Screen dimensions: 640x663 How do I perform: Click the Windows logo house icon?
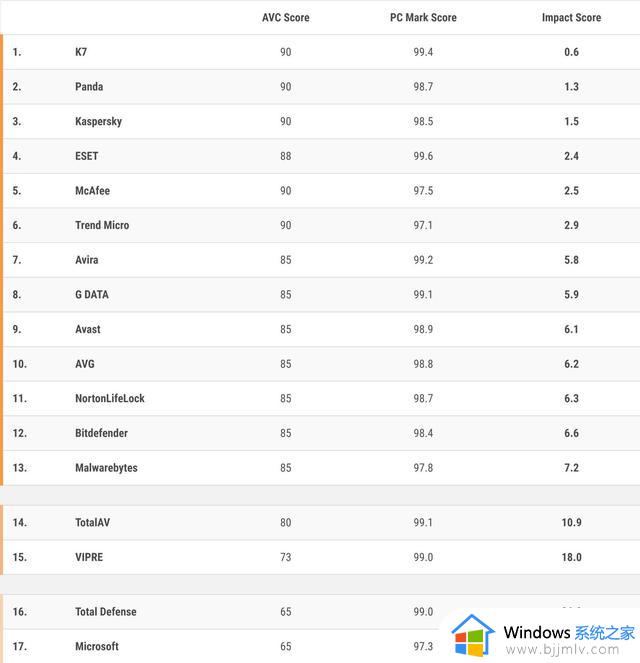473,635
